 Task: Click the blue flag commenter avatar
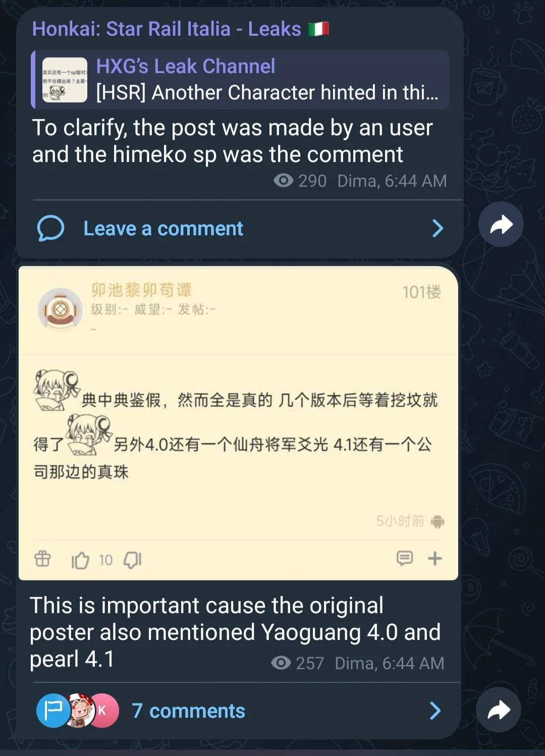point(53,711)
